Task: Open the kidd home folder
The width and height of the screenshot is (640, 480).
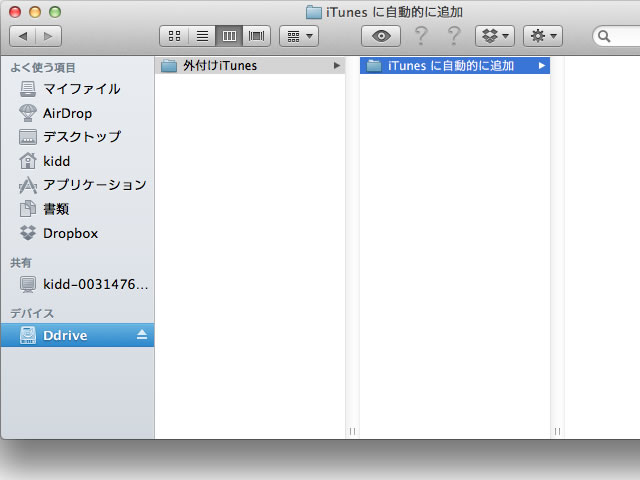Action: [78, 161]
